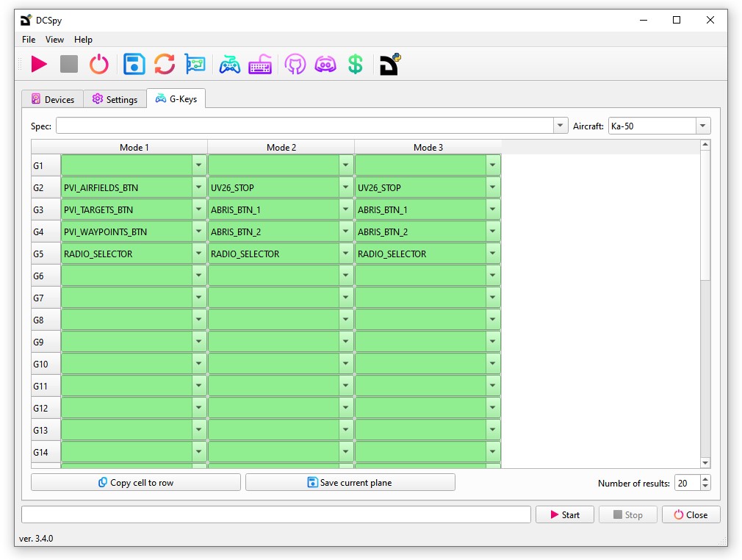
Task: Open the View menu
Action: [54, 40]
